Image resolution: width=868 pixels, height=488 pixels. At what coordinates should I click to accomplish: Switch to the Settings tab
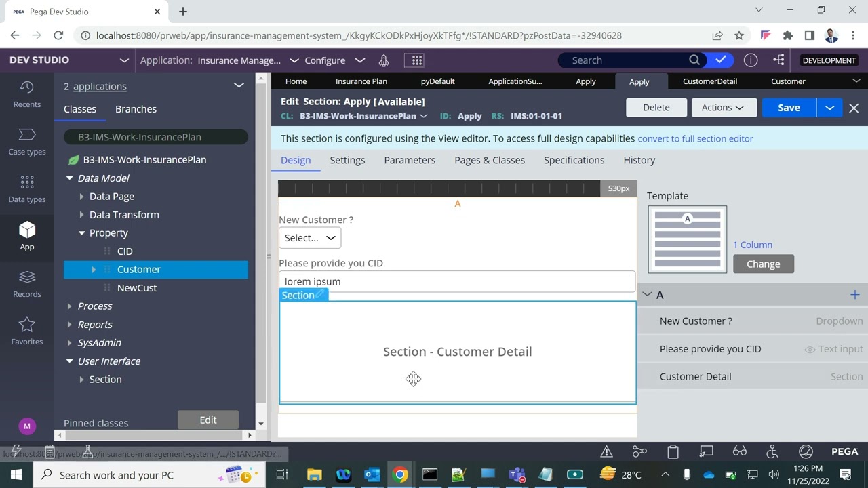tap(347, 160)
